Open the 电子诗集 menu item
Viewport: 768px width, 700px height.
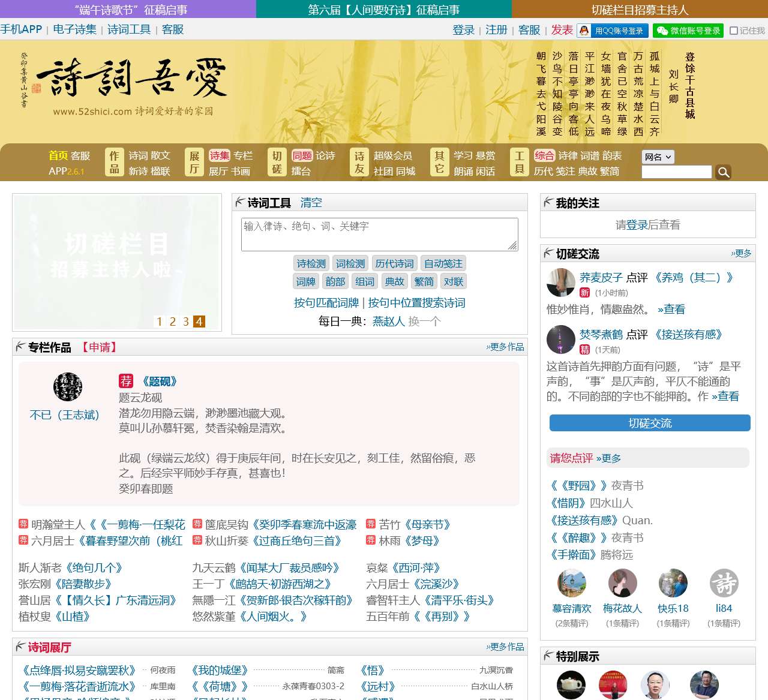74,29
